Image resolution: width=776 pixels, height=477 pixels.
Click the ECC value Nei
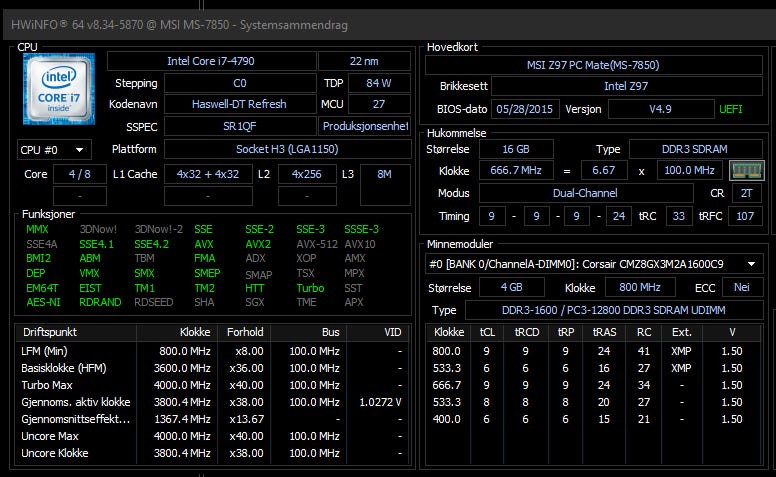point(742,287)
